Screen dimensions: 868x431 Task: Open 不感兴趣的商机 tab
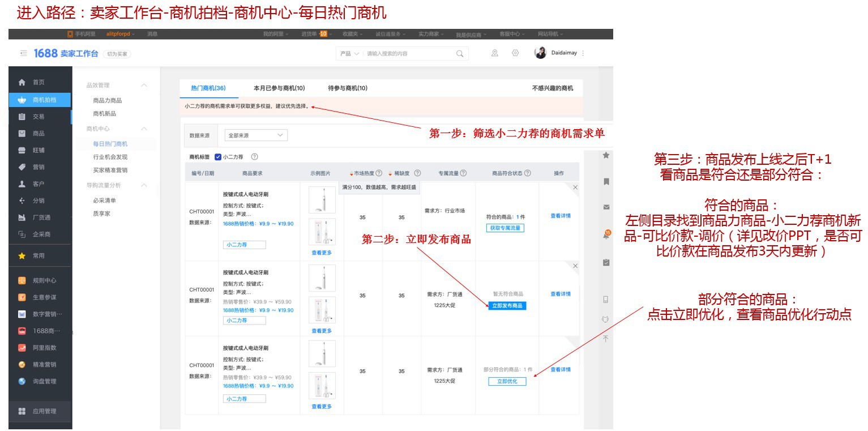click(x=553, y=88)
